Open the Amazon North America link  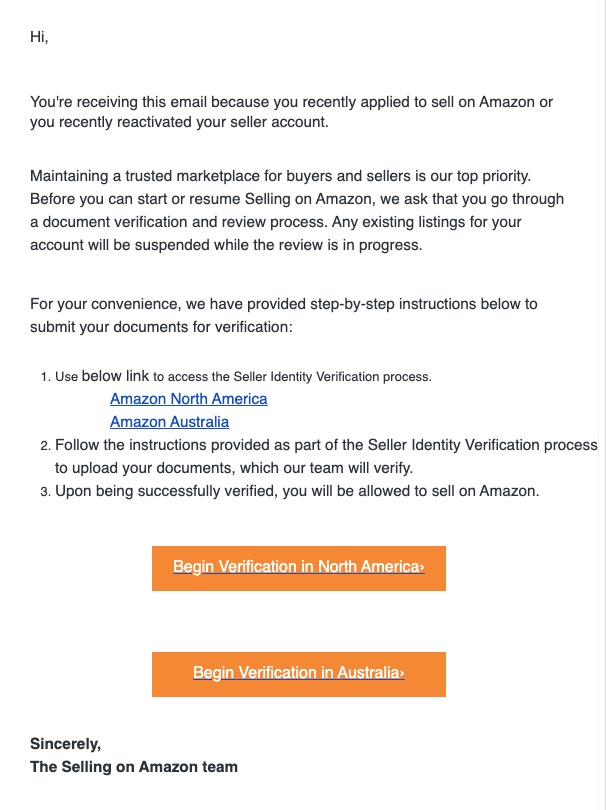click(189, 399)
